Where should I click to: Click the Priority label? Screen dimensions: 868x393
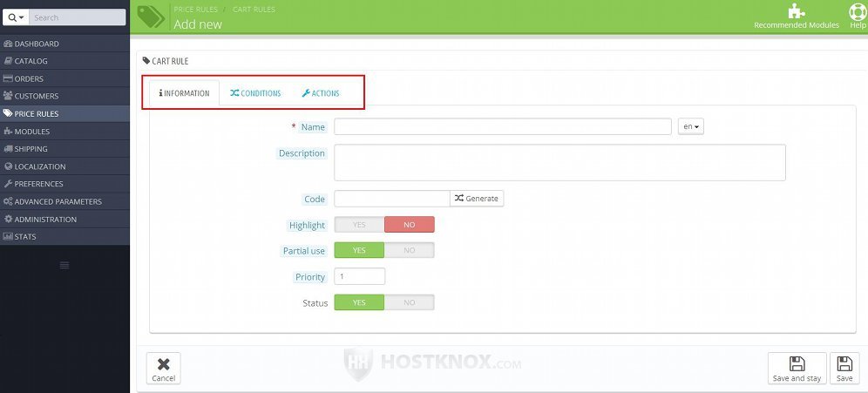coord(310,277)
